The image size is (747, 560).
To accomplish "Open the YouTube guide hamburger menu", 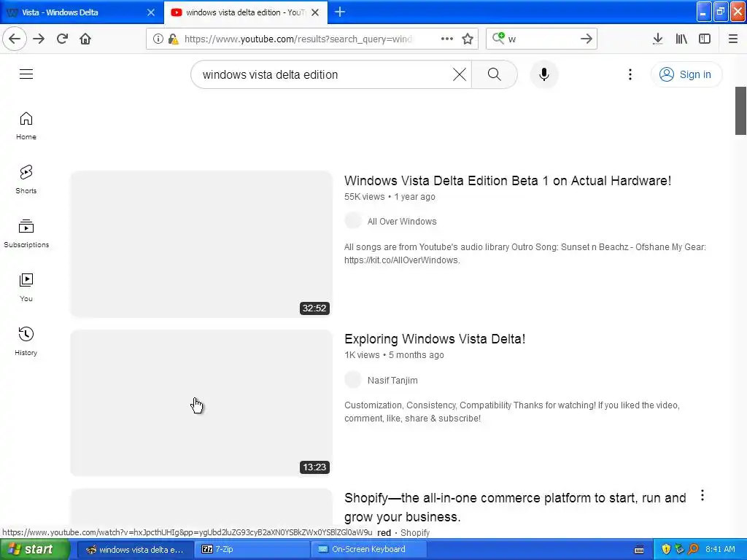I will [x=26, y=74].
